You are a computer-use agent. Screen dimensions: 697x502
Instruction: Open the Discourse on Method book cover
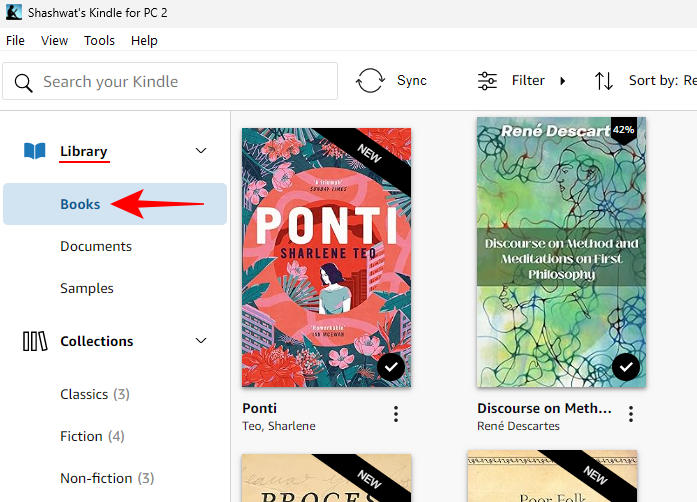[561, 252]
